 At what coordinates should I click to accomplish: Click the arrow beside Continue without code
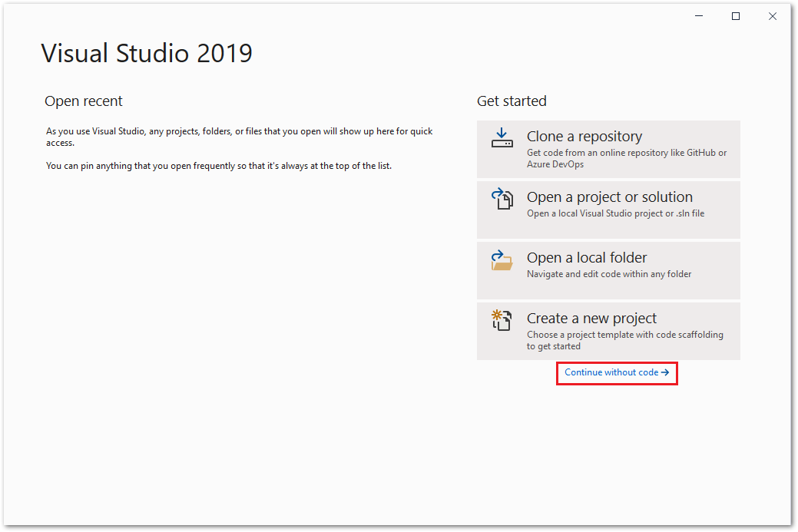[665, 373]
